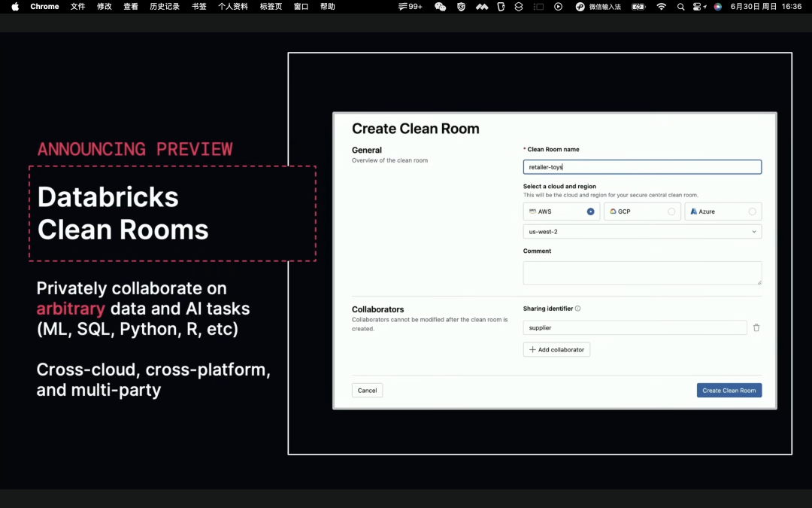The image size is (812, 508).
Task: Click the 'Select a cloud and region' label
Action: (559, 186)
